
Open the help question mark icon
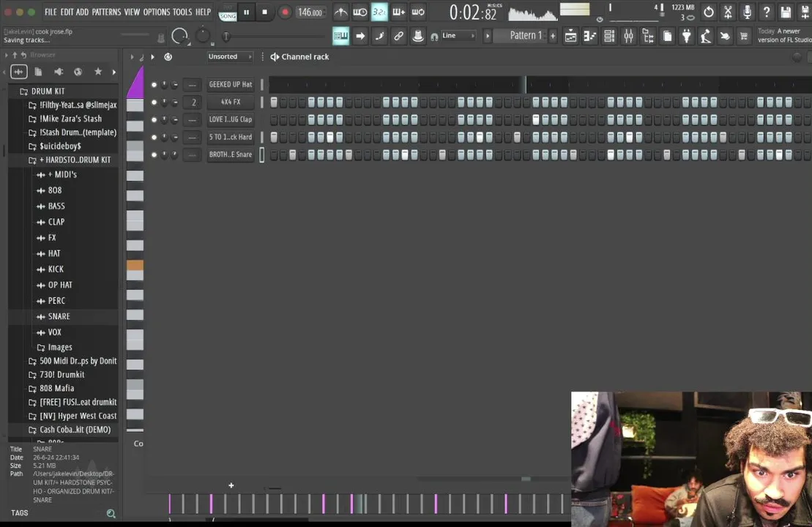[x=767, y=12]
